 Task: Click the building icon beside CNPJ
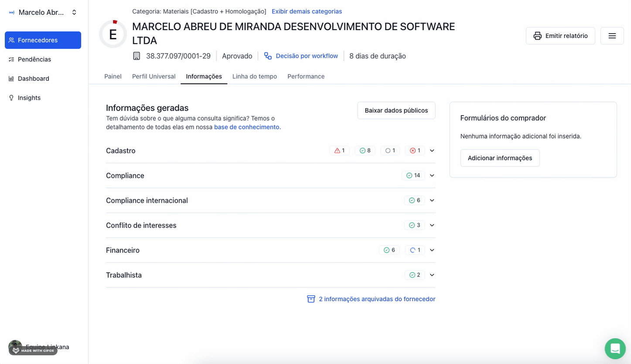[x=136, y=56]
